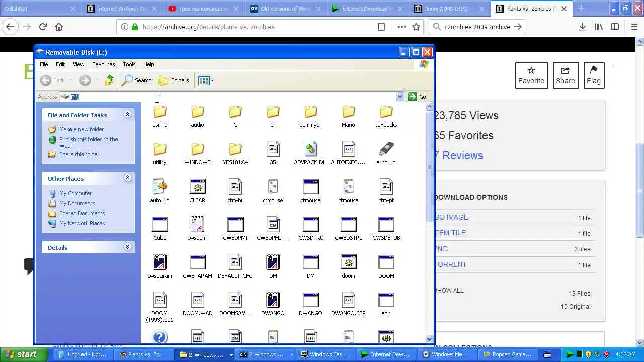Image resolution: width=644 pixels, height=362 pixels.
Task: Open the audio folder
Action: point(197,117)
